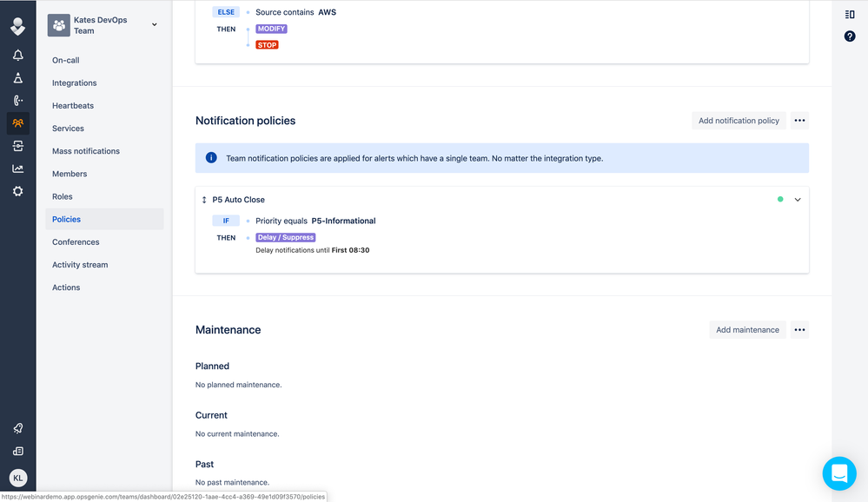Open the Opsgenie home logo icon
This screenshot has width=868, height=502.
coord(17,26)
